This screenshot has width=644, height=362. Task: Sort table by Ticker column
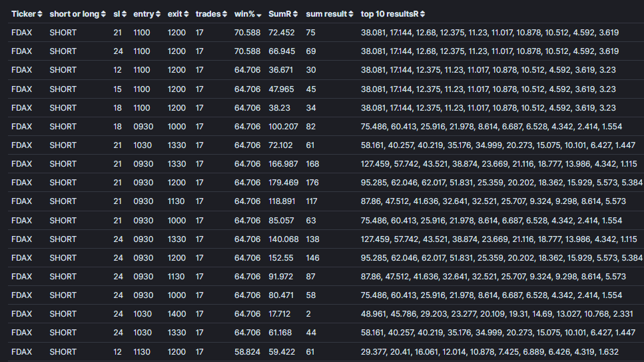click(27, 14)
